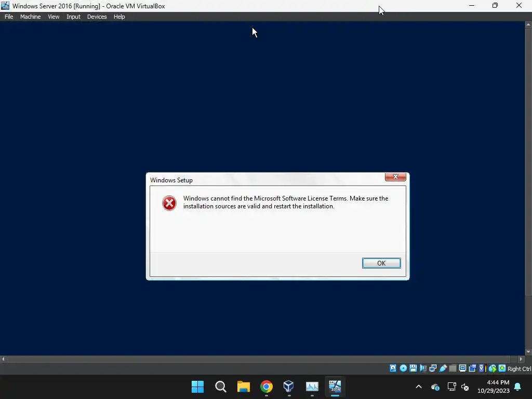Click the horizontal scrollbar right arrow
532x399 pixels.
(x=521, y=359)
